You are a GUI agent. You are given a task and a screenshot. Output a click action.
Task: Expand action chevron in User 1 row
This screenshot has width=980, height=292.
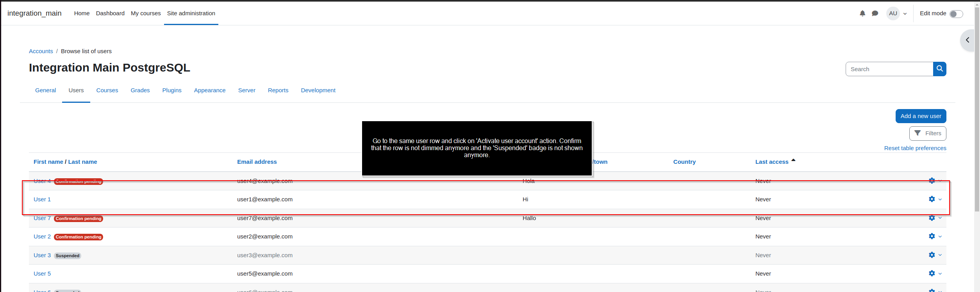coord(940,199)
